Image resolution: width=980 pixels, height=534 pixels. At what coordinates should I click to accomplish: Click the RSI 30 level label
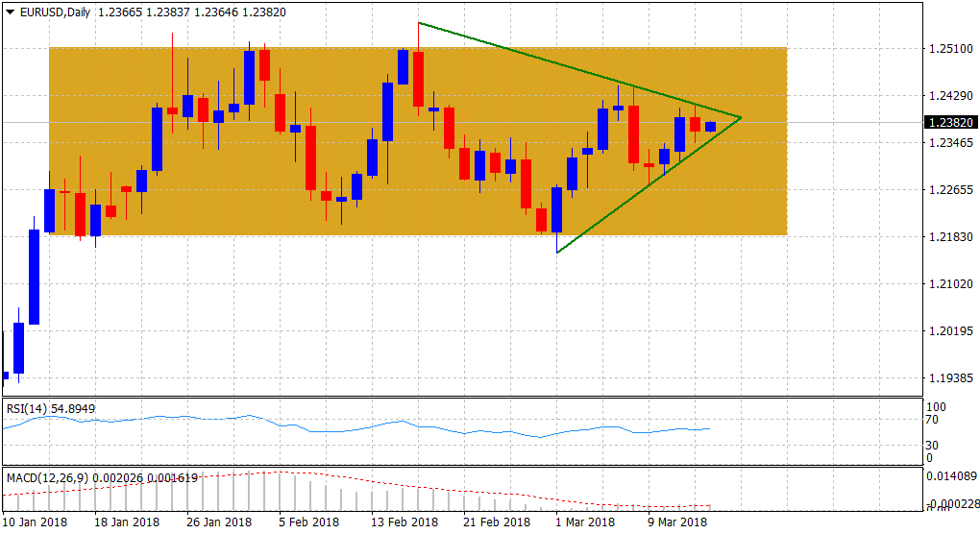(x=932, y=446)
